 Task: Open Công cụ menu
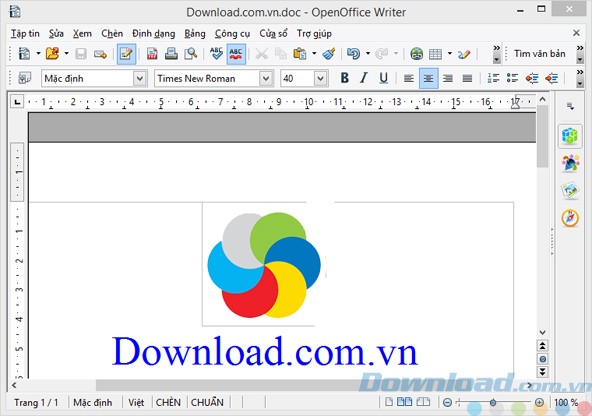232,34
